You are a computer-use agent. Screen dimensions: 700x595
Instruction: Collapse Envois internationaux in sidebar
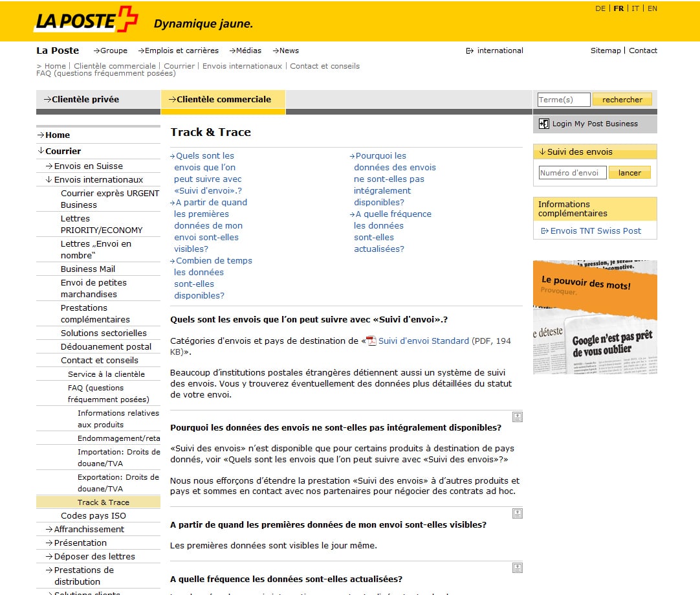coord(98,179)
